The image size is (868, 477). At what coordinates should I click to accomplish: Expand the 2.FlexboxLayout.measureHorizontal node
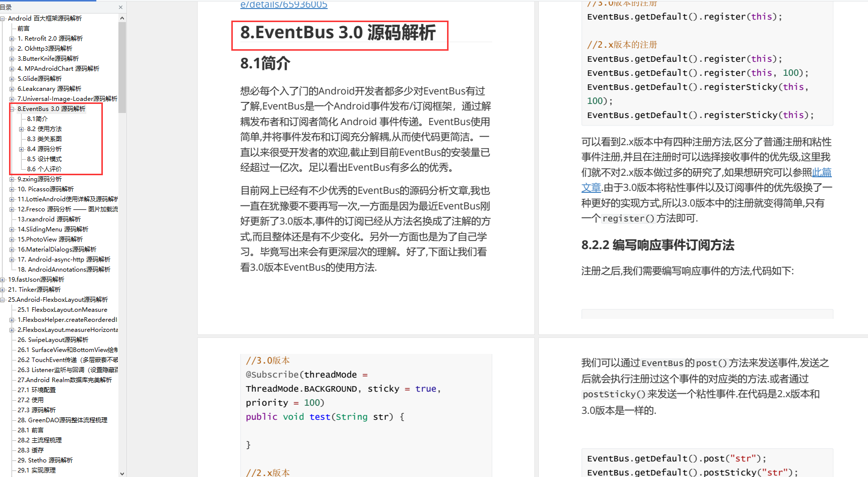click(x=12, y=330)
